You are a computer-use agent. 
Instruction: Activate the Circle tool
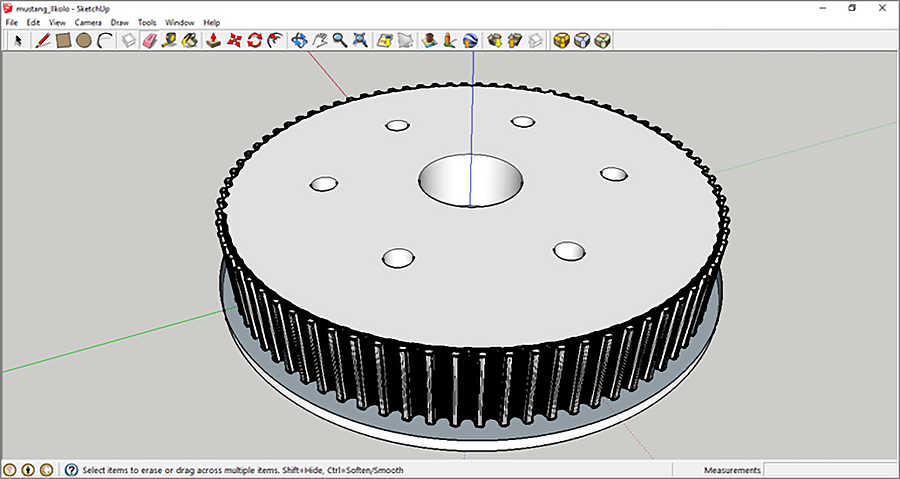tap(84, 41)
